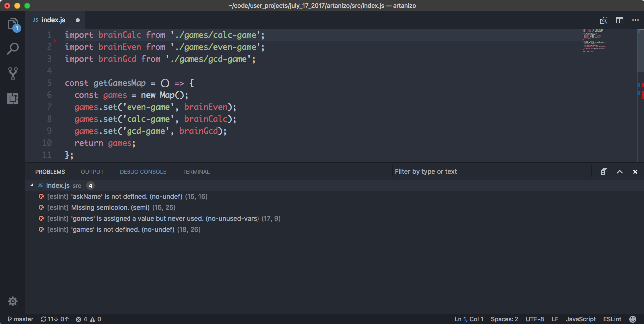Open the Explorer sidebar icon
Screen dimensions: 644x324
coord(13,23)
